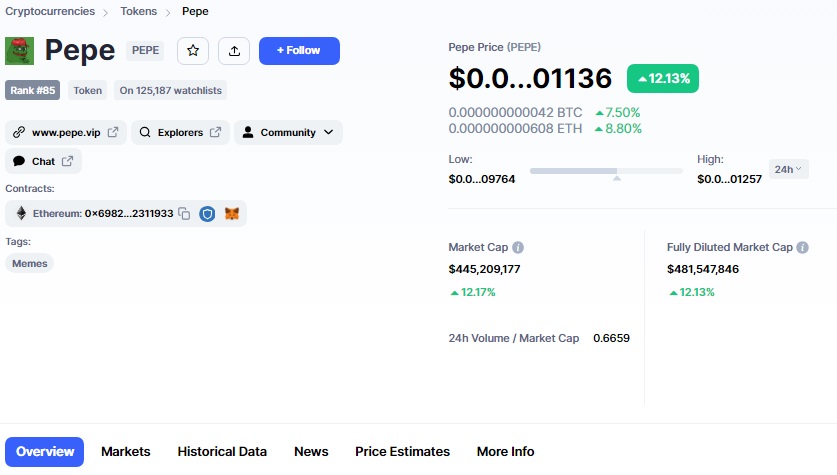
Task: Click the On 125,187 watchlists badge
Action: tap(170, 90)
